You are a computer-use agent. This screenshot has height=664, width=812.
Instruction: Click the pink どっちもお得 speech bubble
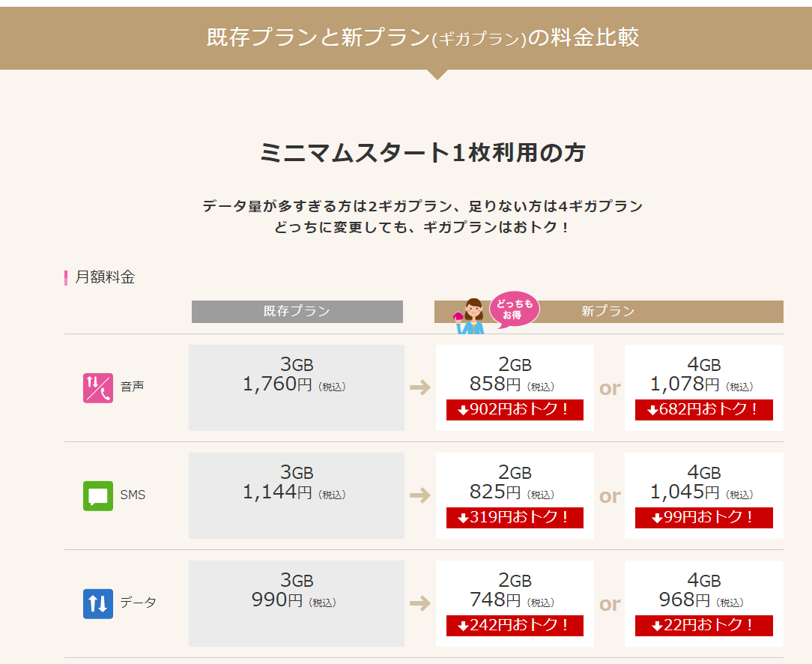(514, 309)
